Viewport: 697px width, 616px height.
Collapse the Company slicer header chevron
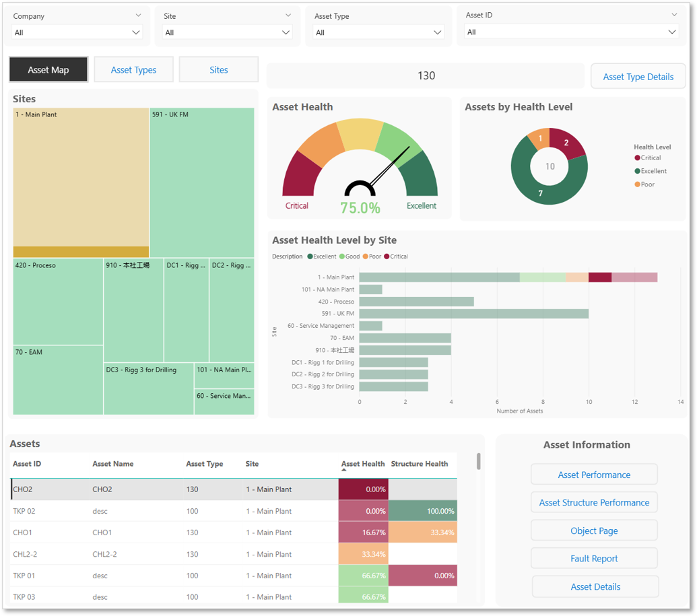(138, 15)
